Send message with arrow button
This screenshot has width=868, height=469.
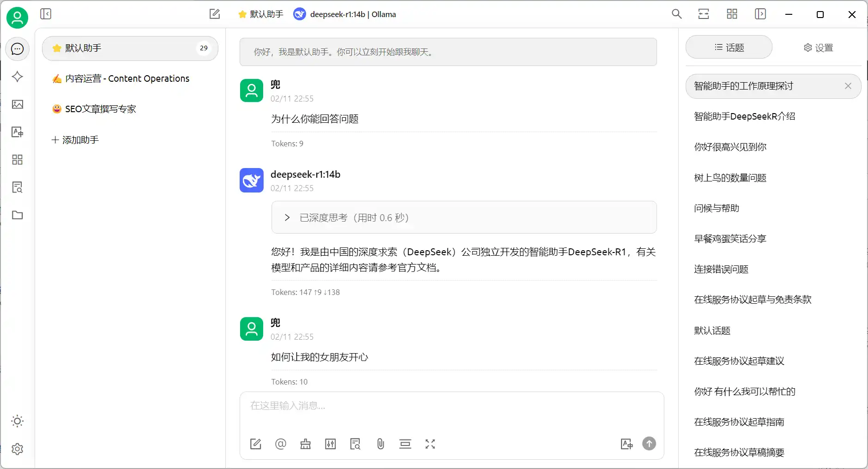coord(649,444)
